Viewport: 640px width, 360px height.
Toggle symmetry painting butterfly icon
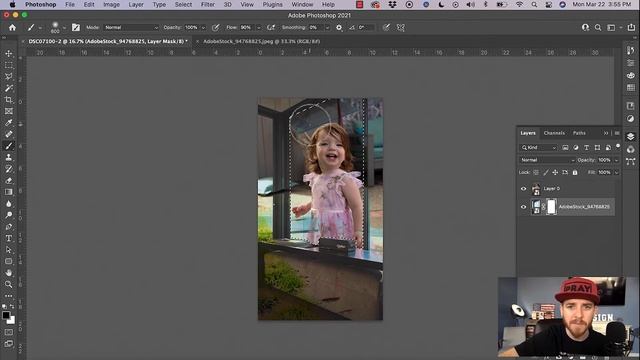coord(401,27)
